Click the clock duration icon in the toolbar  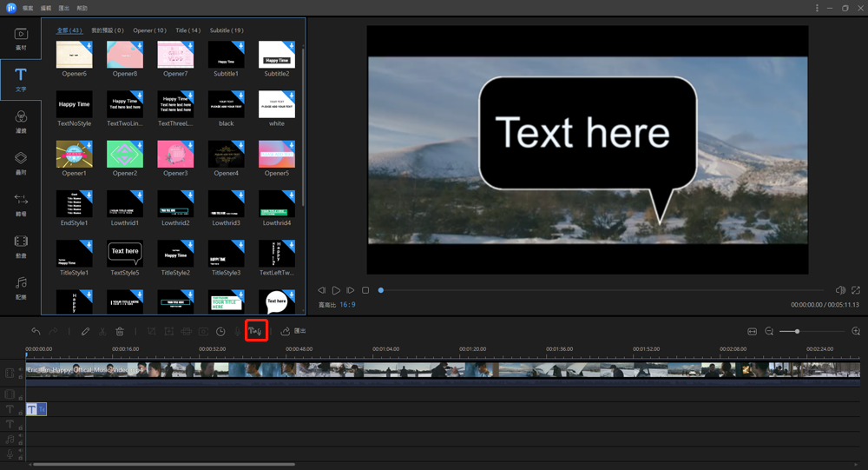click(x=220, y=332)
